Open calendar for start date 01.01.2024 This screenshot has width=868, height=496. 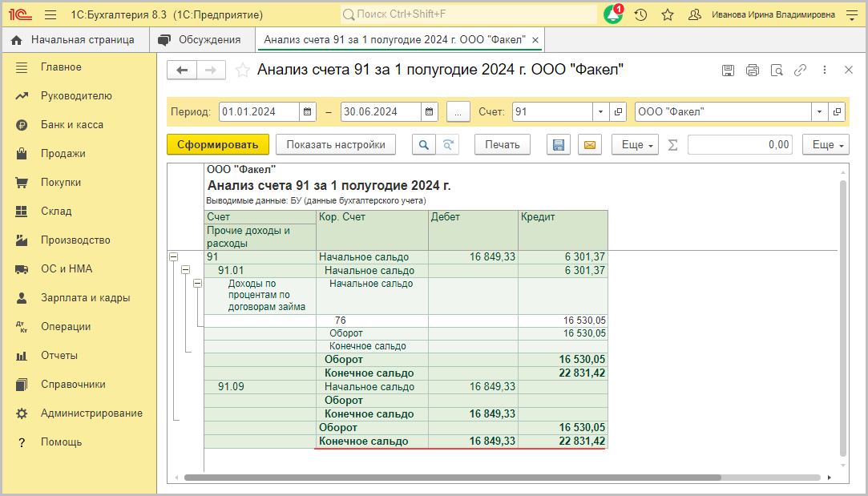(307, 112)
